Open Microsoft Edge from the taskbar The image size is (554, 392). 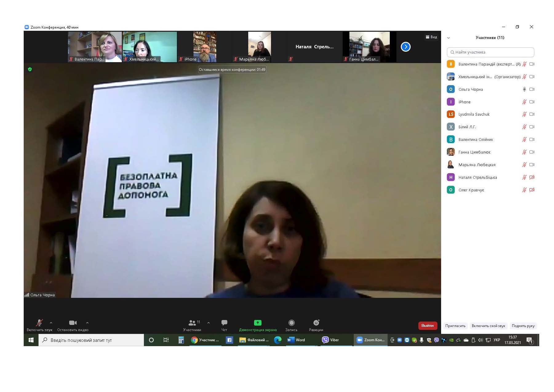coord(278,340)
